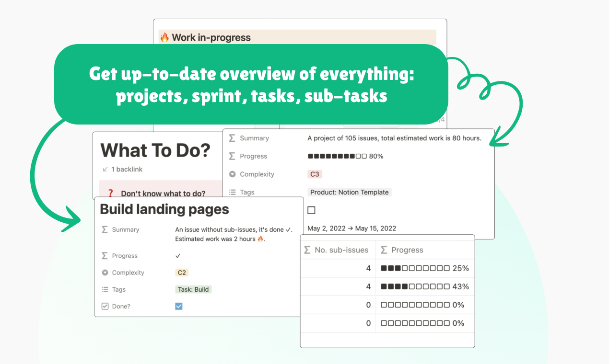
Task: Open the Progress property label beside 80% bar
Action: pyautogui.click(x=253, y=156)
